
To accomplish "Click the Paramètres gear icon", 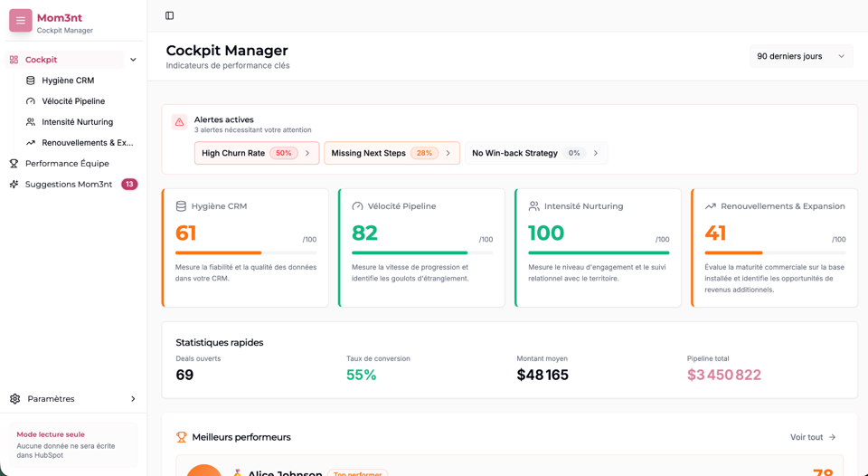I will [14, 399].
